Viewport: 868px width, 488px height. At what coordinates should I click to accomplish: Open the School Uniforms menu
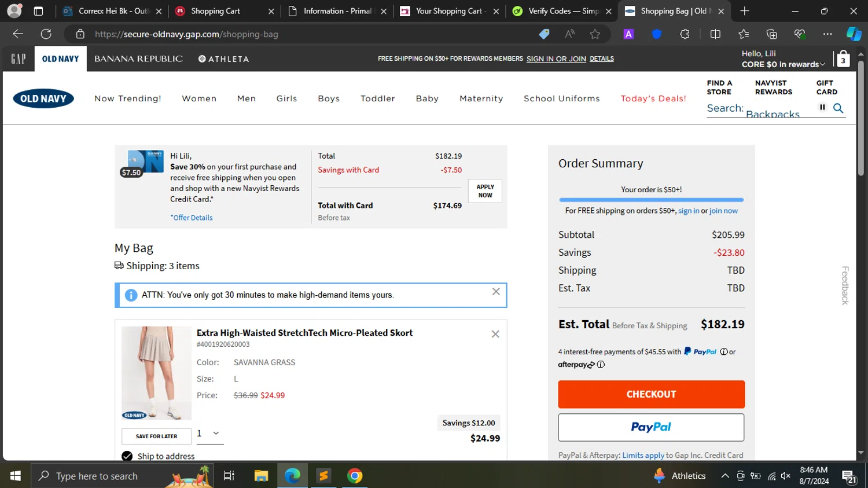pyautogui.click(x=562, y=98)
